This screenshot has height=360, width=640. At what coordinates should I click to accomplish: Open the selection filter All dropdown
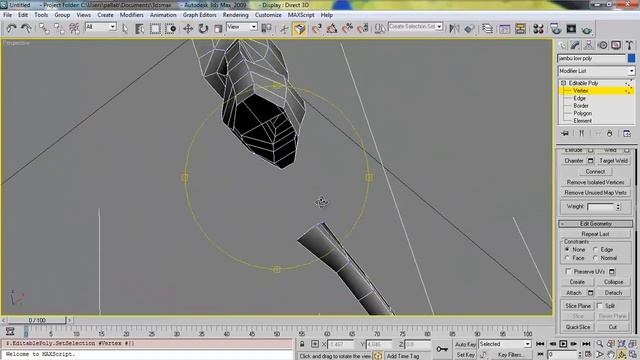(x=100, y=27)
